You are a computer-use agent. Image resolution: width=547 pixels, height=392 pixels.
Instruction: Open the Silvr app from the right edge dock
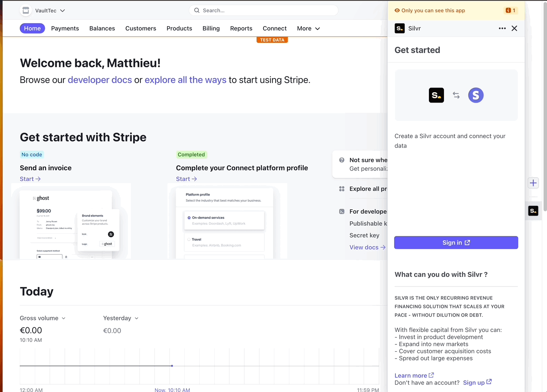pos(533,211)
